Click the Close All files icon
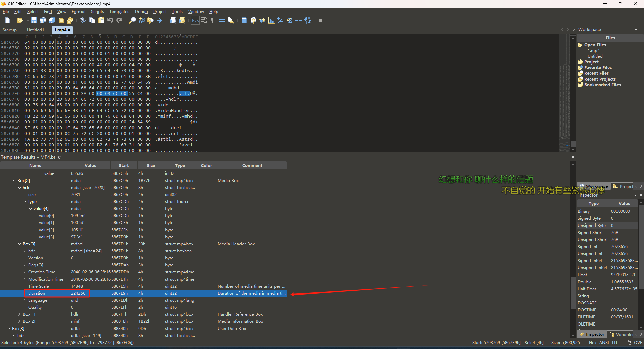 pyautogui.click(x=70, y=20)
